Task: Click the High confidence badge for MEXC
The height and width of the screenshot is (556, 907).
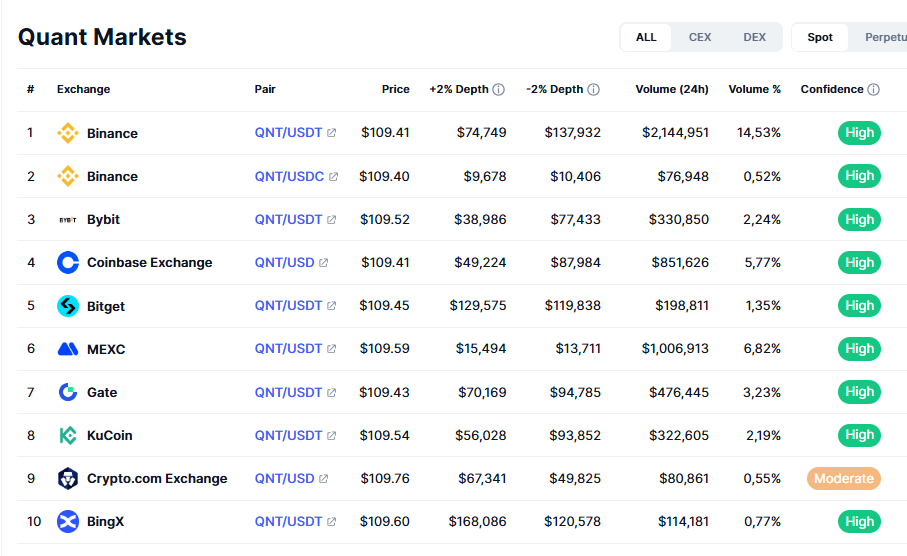Action: 860,349
